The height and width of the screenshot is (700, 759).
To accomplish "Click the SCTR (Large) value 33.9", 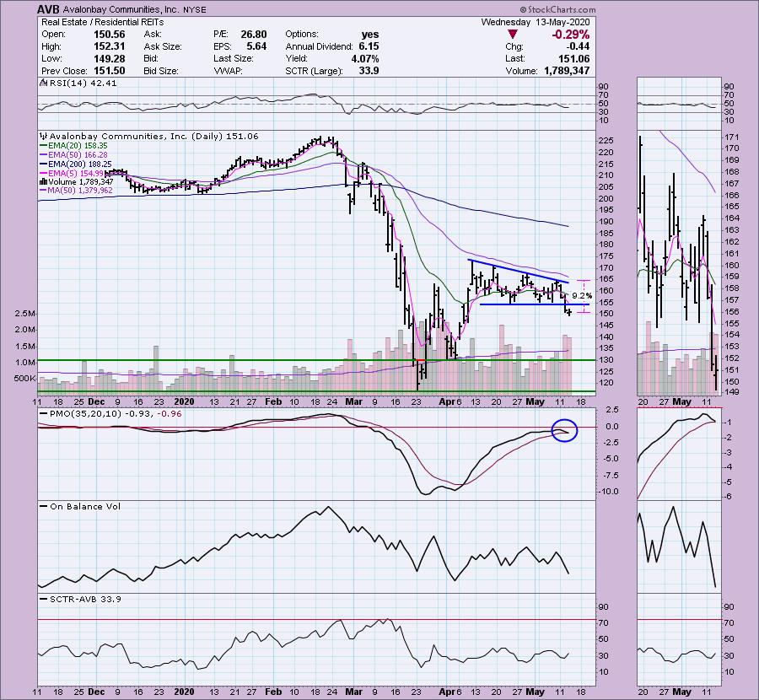I will (369, 71).
